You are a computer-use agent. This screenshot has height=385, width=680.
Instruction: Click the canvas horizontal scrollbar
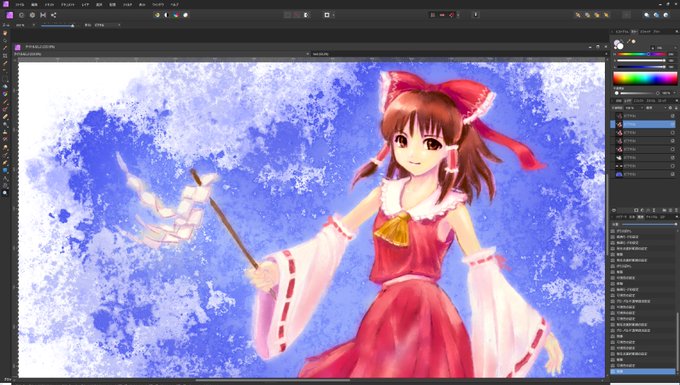(273, 380)
